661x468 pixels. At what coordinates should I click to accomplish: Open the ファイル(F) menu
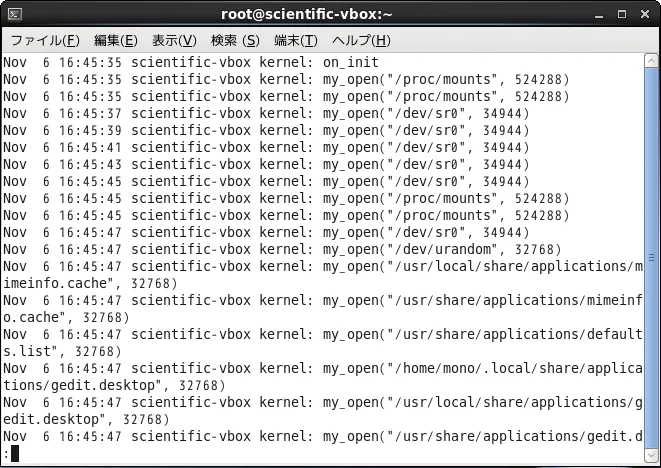tap(45, 41)
